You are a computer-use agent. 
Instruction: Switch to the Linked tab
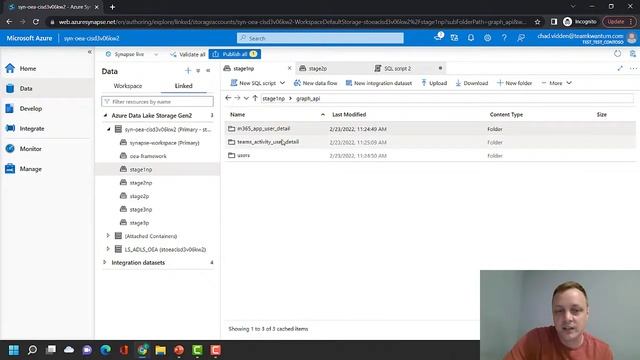point(184,86)
